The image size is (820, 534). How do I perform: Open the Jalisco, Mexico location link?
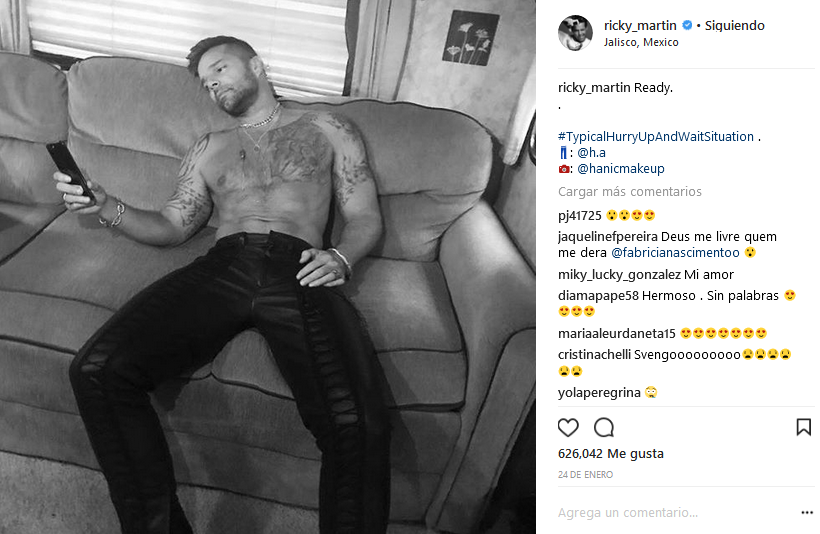tap(641, 42)
